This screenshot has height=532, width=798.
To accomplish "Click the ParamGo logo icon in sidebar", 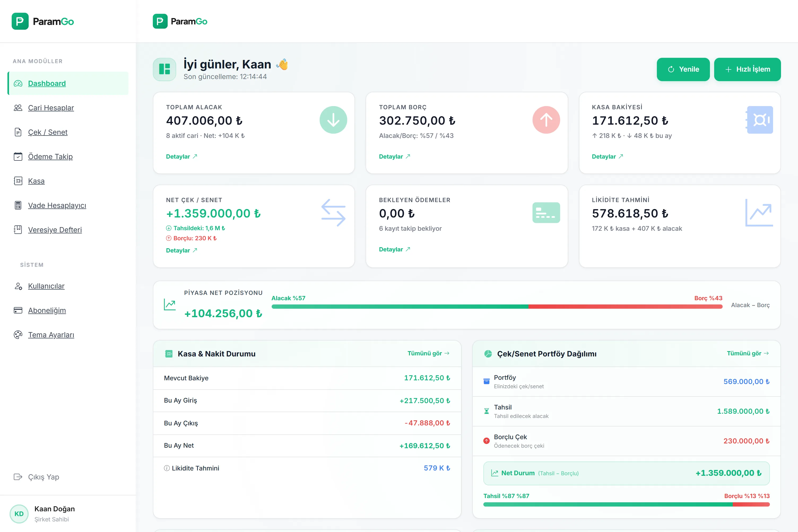I will click(x=20, y=21).
